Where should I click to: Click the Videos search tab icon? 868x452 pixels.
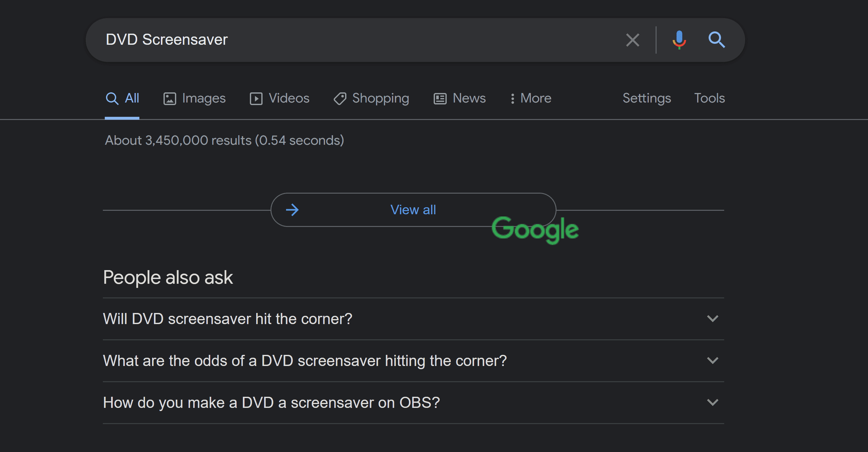point(256,97)
